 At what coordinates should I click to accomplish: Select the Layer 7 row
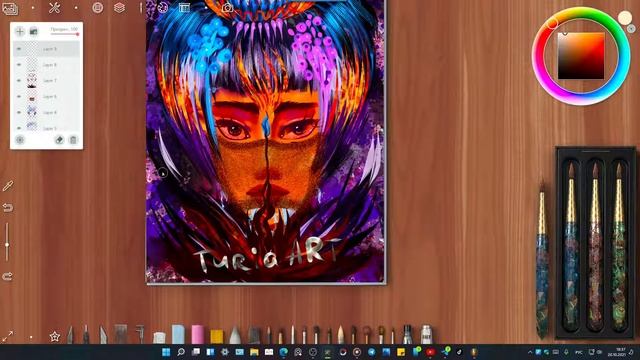click(47, 81)
